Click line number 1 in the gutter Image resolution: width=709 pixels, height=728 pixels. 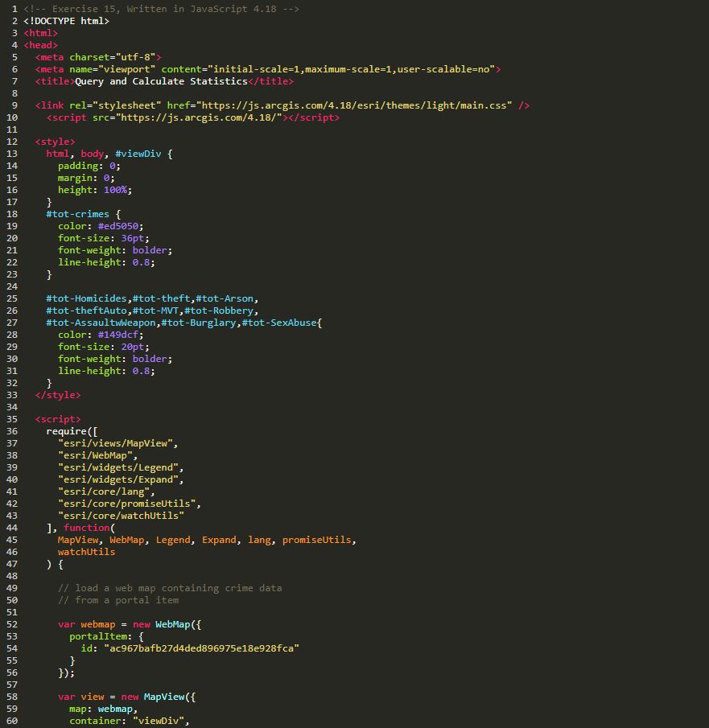coord(14,9)
